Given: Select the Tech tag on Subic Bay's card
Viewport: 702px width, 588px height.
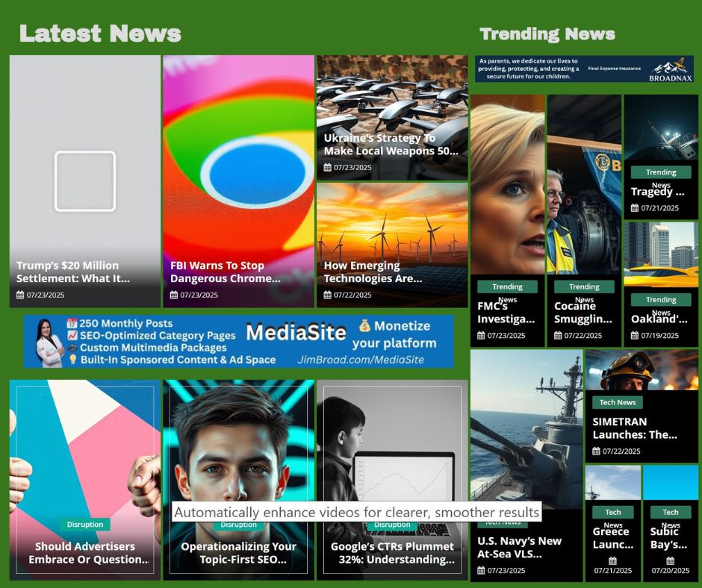Looking at the screenshot, I should 670,512.
